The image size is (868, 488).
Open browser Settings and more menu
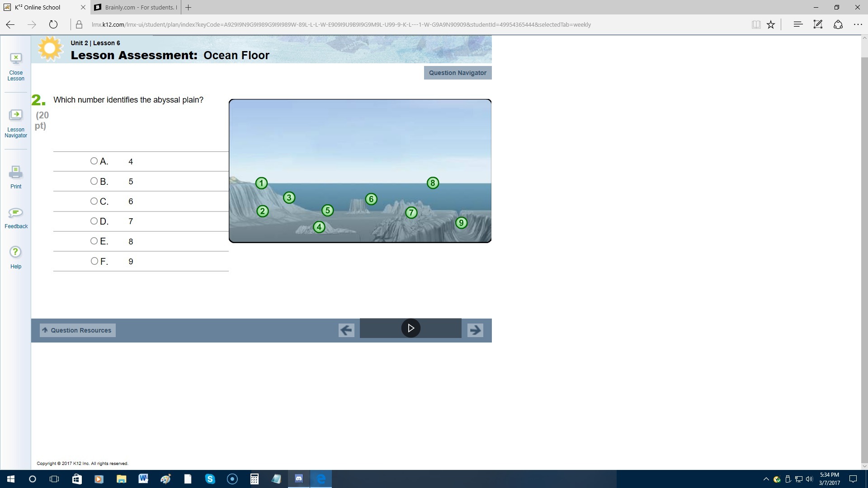pyautogui.click(x=858, y=25)
